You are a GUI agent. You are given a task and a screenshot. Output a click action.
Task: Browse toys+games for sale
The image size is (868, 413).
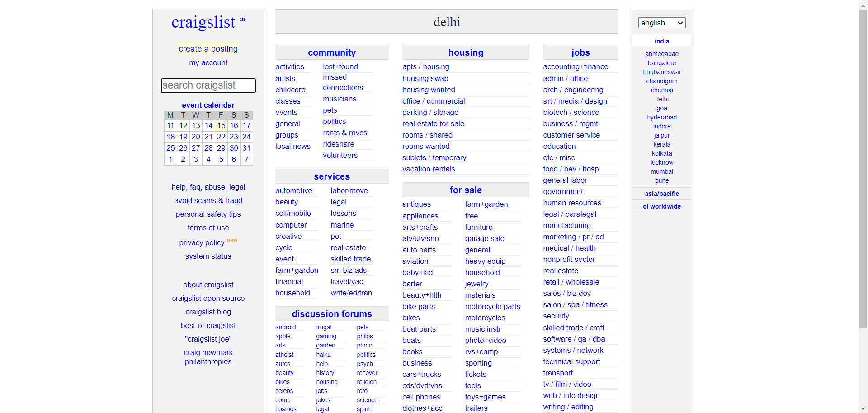pos(486,397)
